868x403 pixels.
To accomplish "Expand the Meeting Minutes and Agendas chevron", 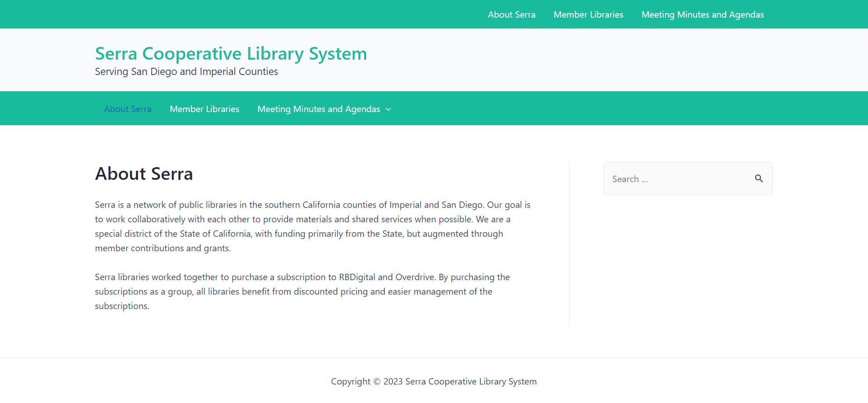I will [x=388, y=109].
